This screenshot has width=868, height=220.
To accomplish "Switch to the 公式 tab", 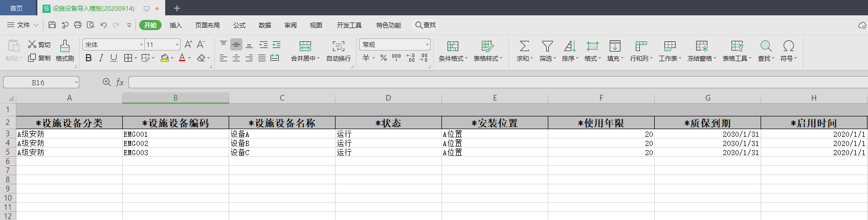I will coord(239,25).
